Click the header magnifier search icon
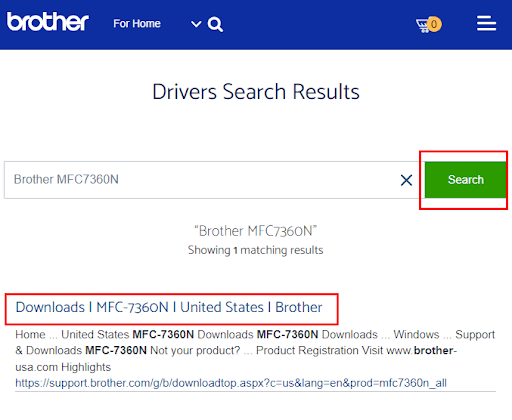 (x=215, y=24)
